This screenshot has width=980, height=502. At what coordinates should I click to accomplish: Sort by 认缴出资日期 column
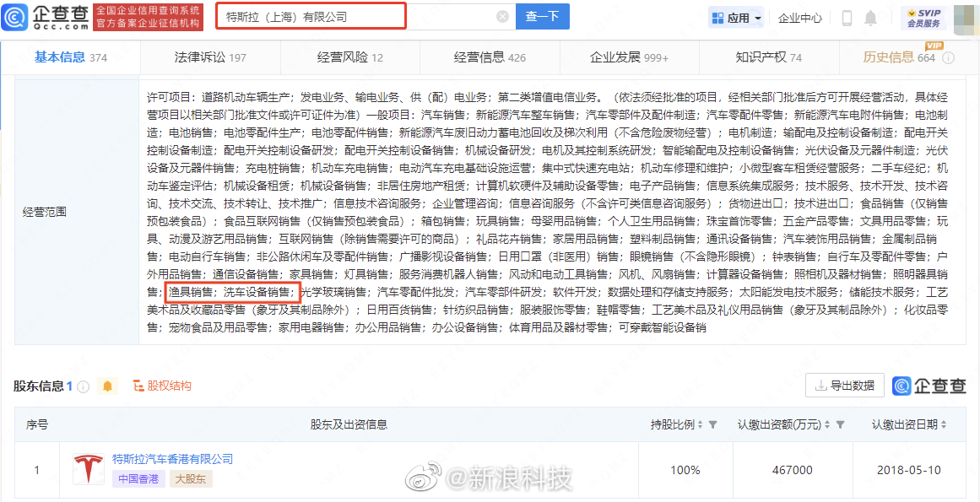tap(943, 424)
